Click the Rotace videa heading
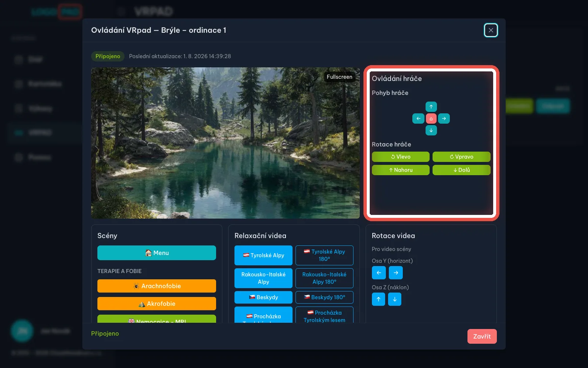The image size is (588, 368). [393, 236]
